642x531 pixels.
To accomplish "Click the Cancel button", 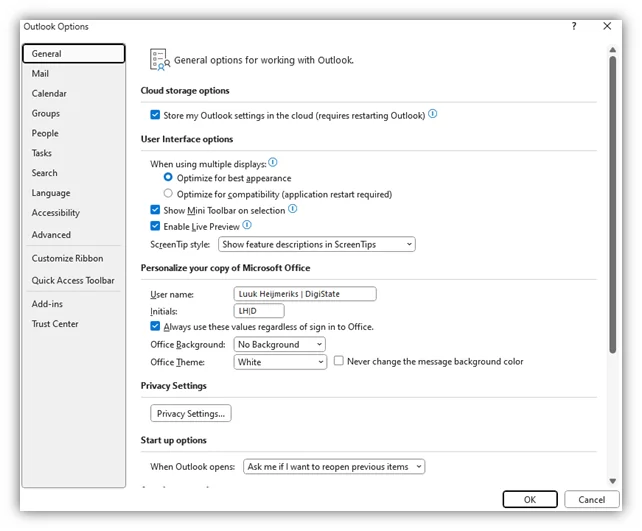I will (592, 499).
